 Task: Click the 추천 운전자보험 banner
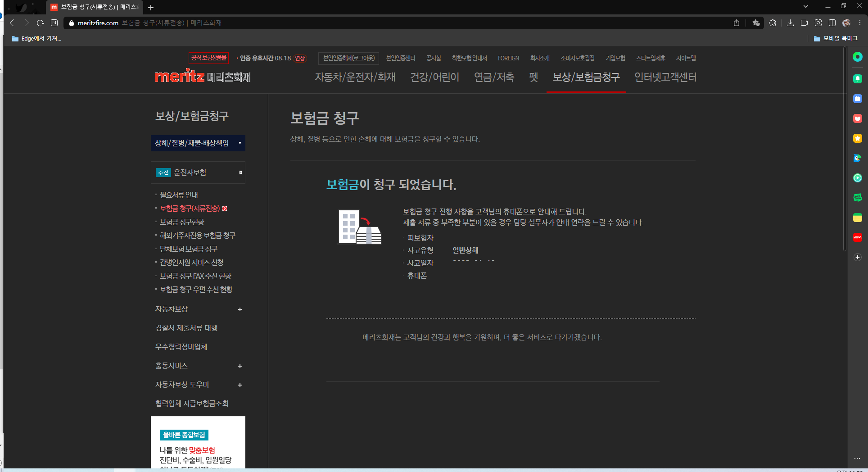198,172
